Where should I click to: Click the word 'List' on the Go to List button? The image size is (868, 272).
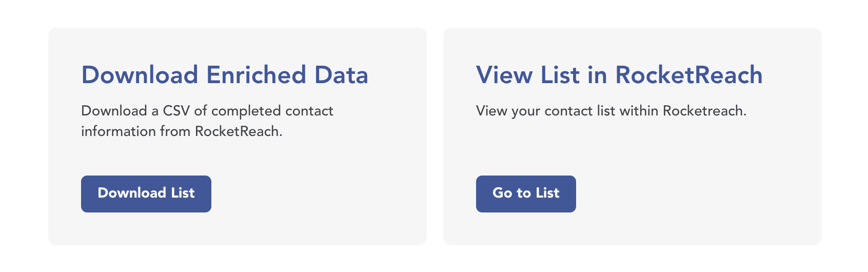tap(547, 193)
